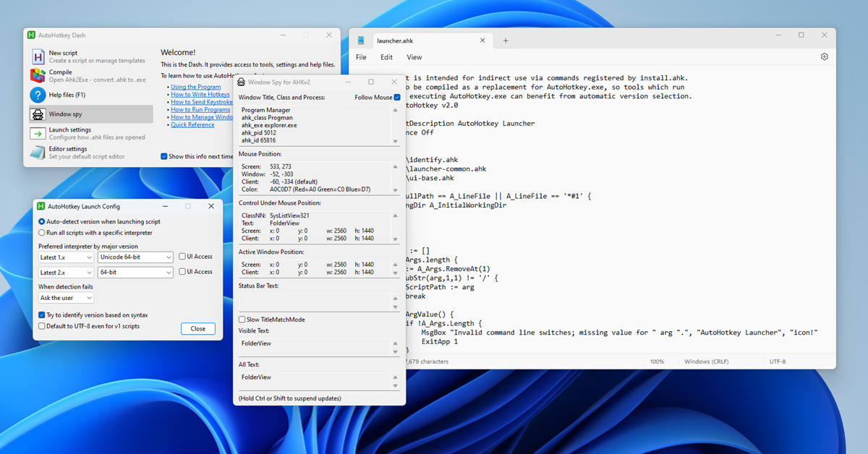Toggle Try to identify version based on syntax
Screen dimensions: 868x454
pyautogui.click(x=42, y=315)
